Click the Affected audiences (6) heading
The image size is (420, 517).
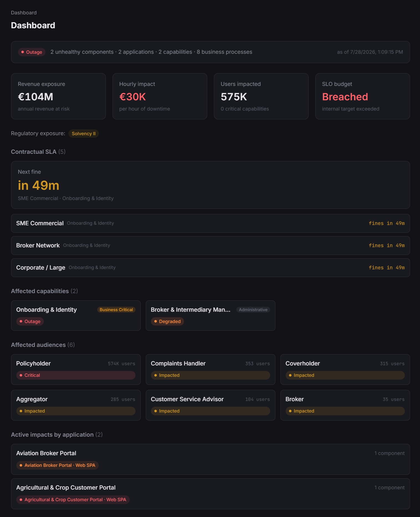point(43,345)
